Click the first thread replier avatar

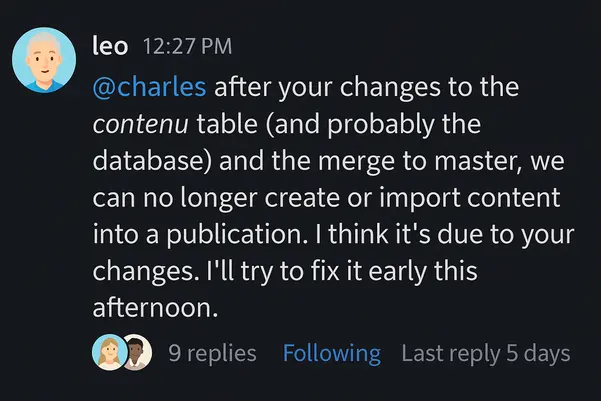pyautogui.click(x=108, y=353)
